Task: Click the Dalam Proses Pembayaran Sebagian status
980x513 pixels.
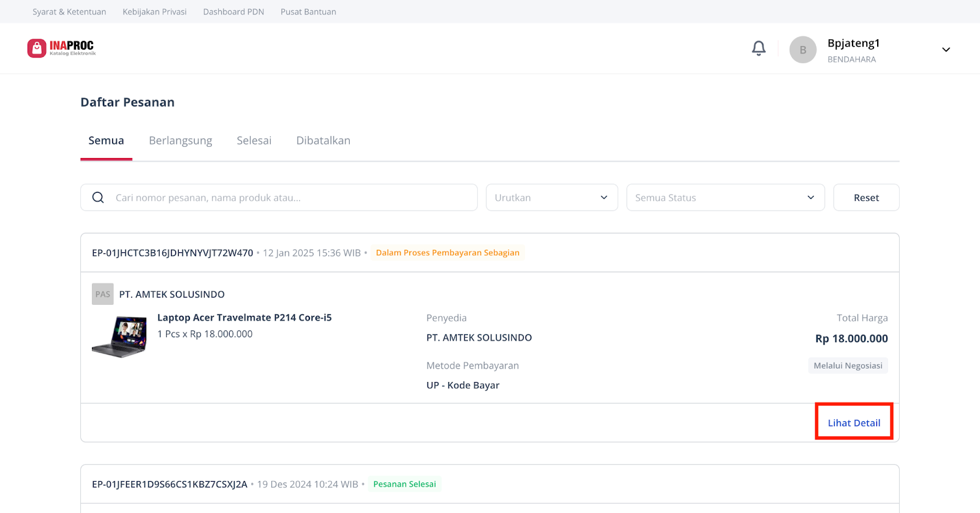Action: point(447,253)
